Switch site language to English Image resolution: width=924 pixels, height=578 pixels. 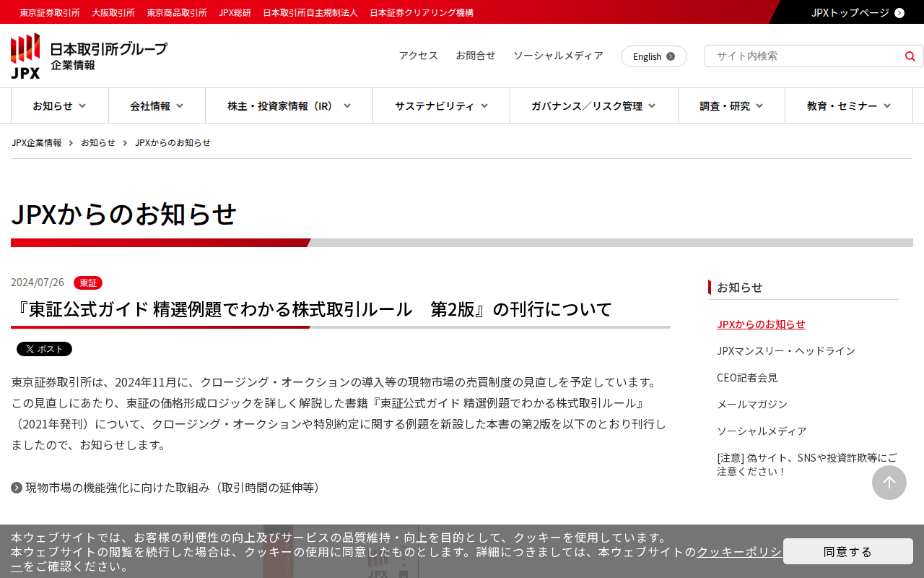[654, 56]
